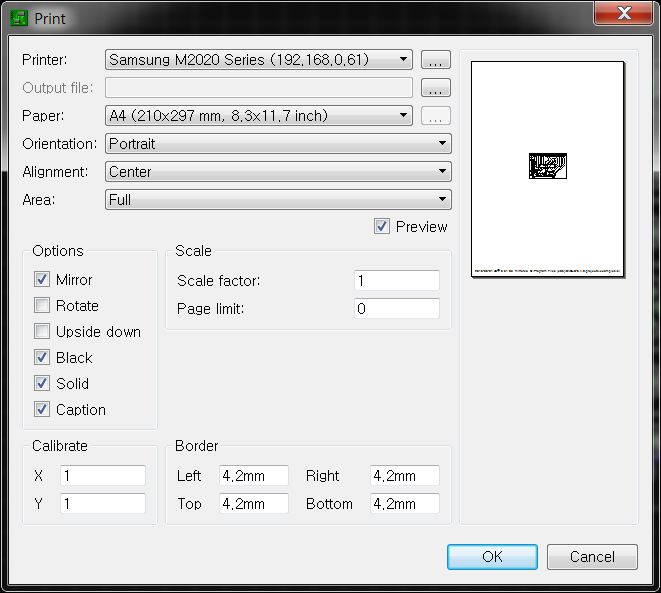The width and height of the screenshot is (661, 593).
Task: Click the browse button next to Paper
Action: (436, 115)
